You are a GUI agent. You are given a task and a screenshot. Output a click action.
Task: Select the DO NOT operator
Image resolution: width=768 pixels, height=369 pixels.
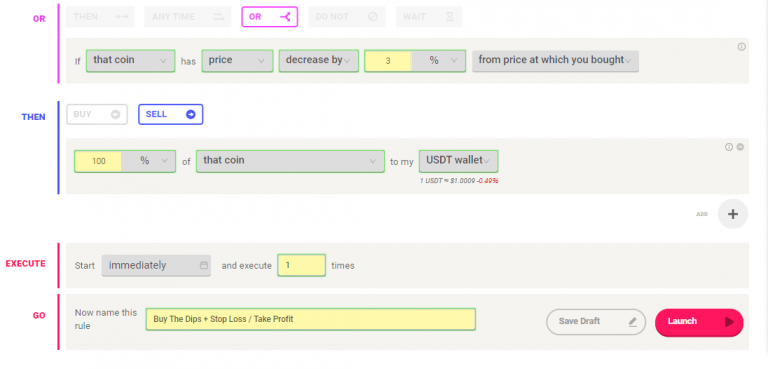[x=347, y=17]
